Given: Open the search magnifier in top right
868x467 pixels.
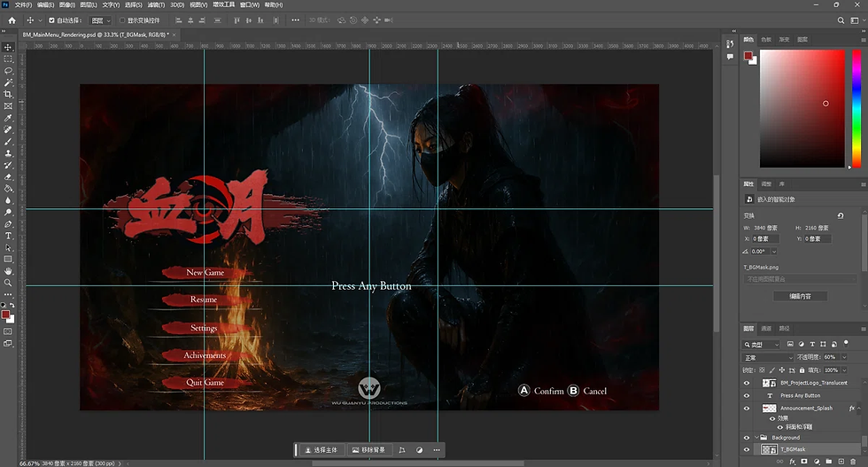Looking at the screenshot, I should [x=841, y=20].
